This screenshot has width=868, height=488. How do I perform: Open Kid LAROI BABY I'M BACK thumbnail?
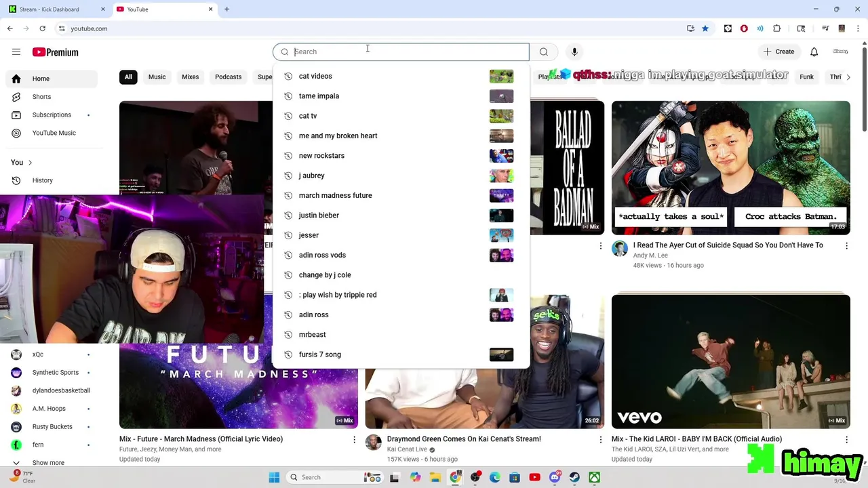point(730,361)
